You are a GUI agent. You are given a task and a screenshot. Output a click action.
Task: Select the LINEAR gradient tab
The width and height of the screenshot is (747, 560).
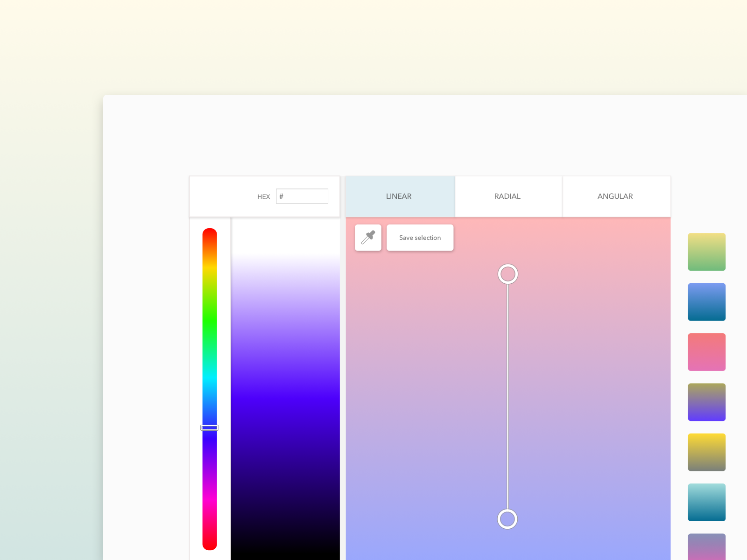click(x=399, y=196)
